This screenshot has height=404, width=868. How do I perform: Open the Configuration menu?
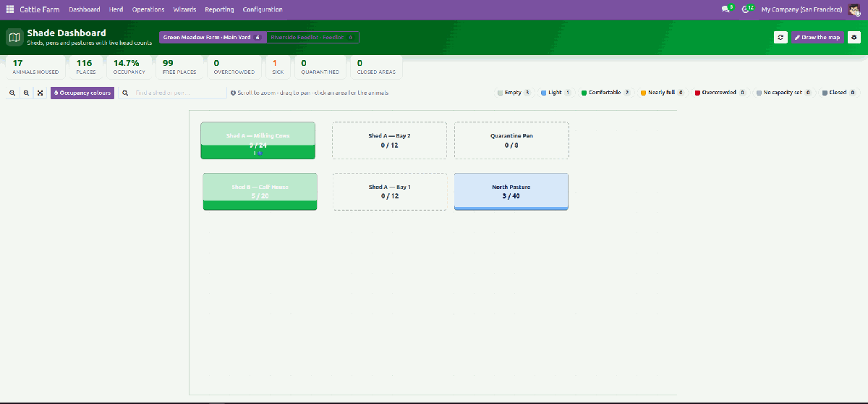[x=263, y=9]
